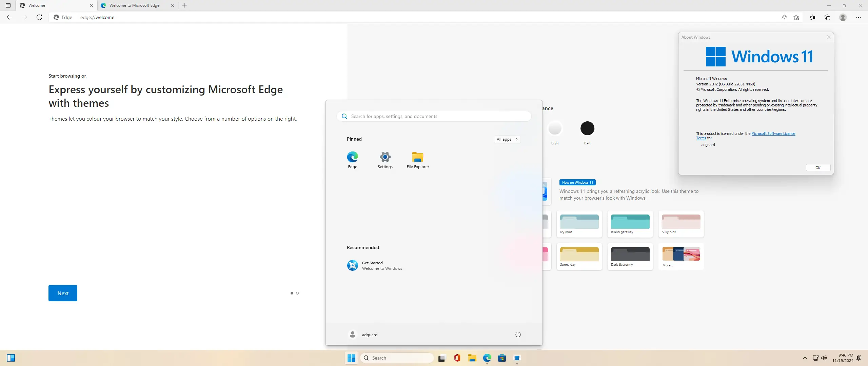The image size is (868, 366).
Task: Select the Light appearance option
Action: [x=555, y=128]
